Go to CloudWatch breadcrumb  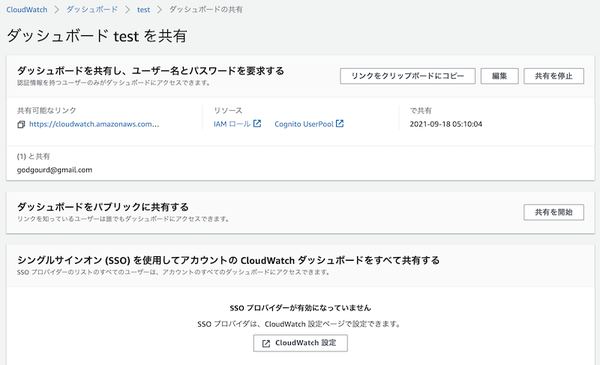click(27, 10)
